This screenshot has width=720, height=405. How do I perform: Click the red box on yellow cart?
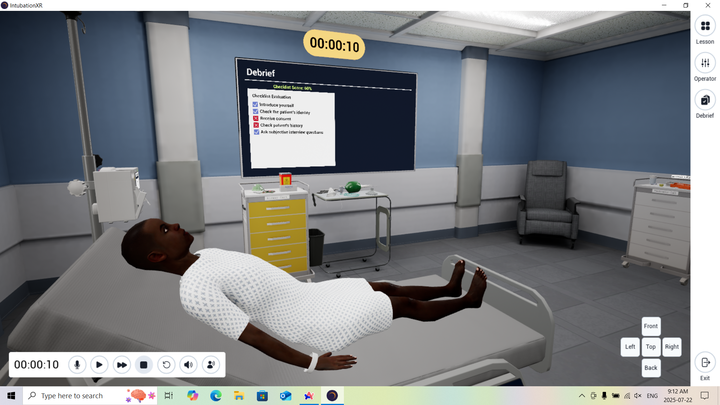[x=286, y=180]
